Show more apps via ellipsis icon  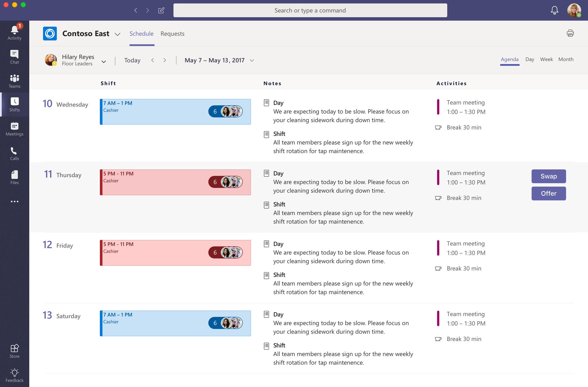(14, 201)
